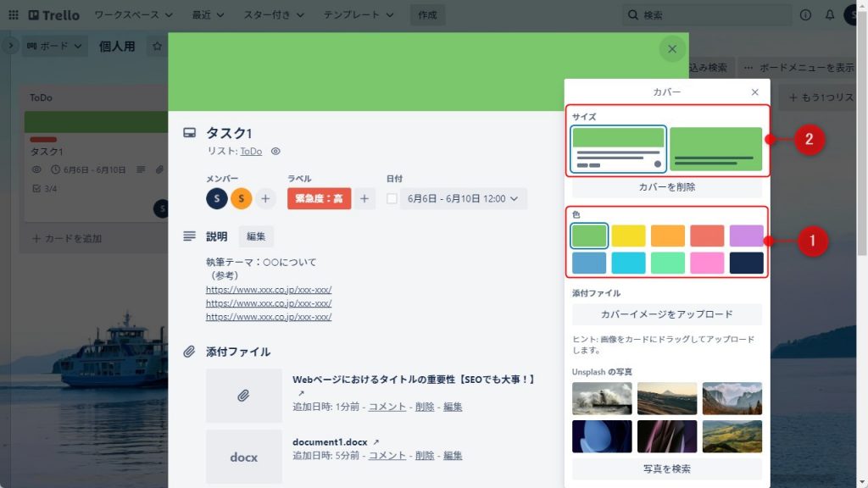Click カバーを削除 button
This screenshot has width=868, height=488.
[666, 187]
